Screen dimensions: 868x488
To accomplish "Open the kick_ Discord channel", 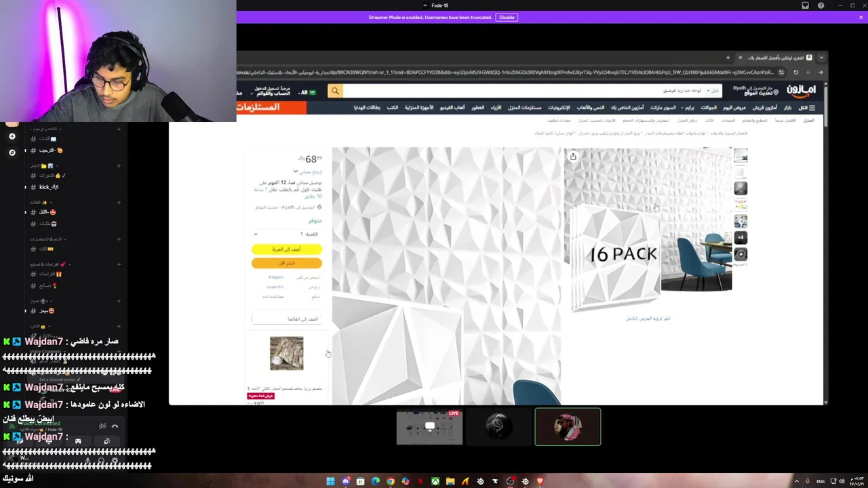I will click(x=50, y=187).
